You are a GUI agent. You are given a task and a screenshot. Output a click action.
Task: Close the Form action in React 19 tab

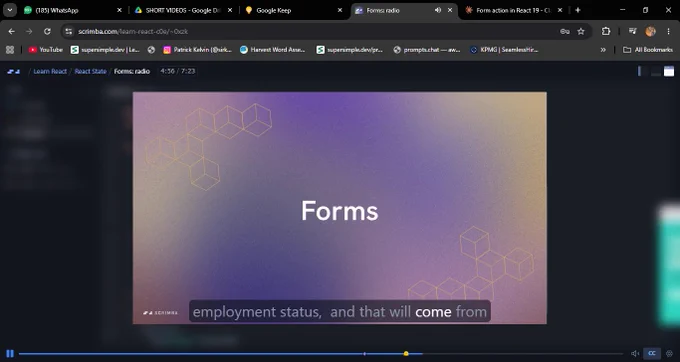[x=560, y=10]
